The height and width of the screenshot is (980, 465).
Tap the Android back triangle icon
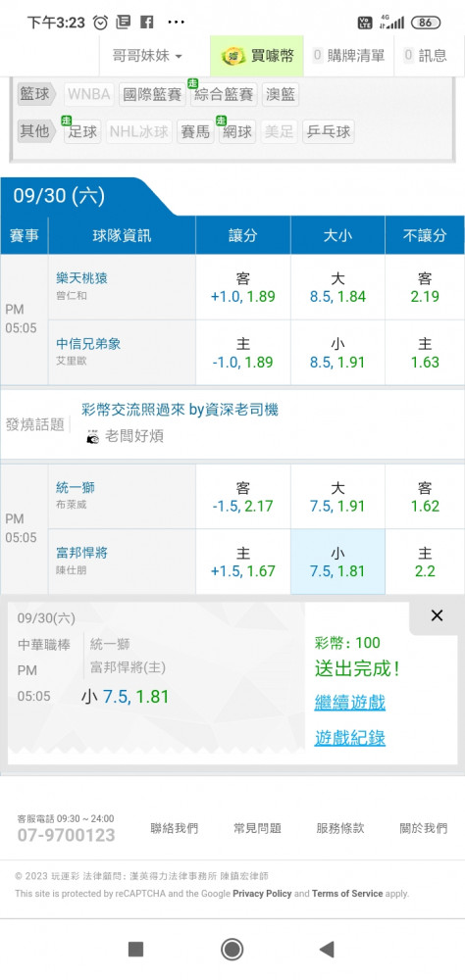coord(327,950)
